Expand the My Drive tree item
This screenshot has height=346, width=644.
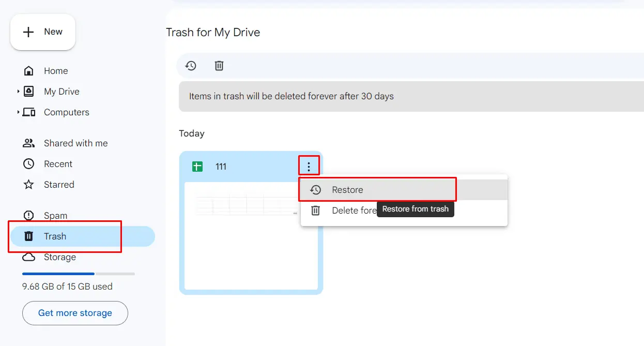pos(19,92)
